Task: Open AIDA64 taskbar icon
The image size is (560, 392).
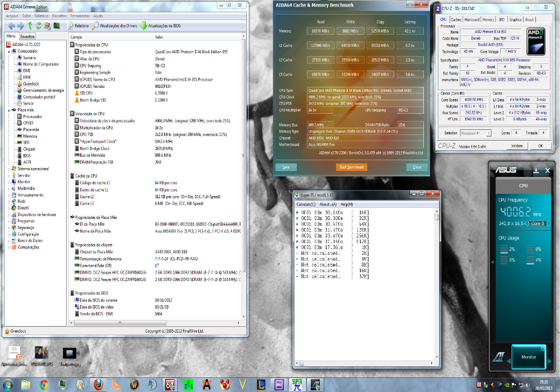Action: [170, 385]
